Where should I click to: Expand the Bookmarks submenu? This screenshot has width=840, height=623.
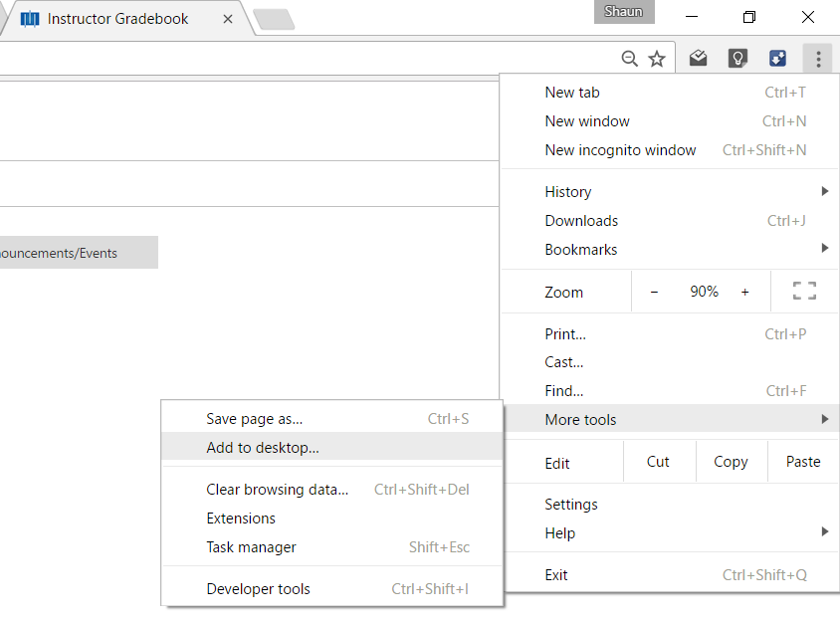(x=670, y=250)
